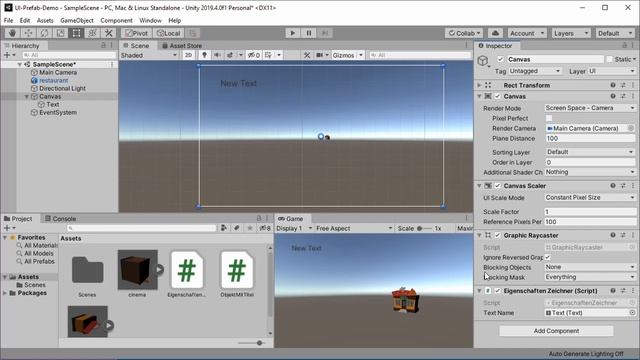Open Layer dropdown showing UI
The image size is (640, 360).
coord(611,71)
